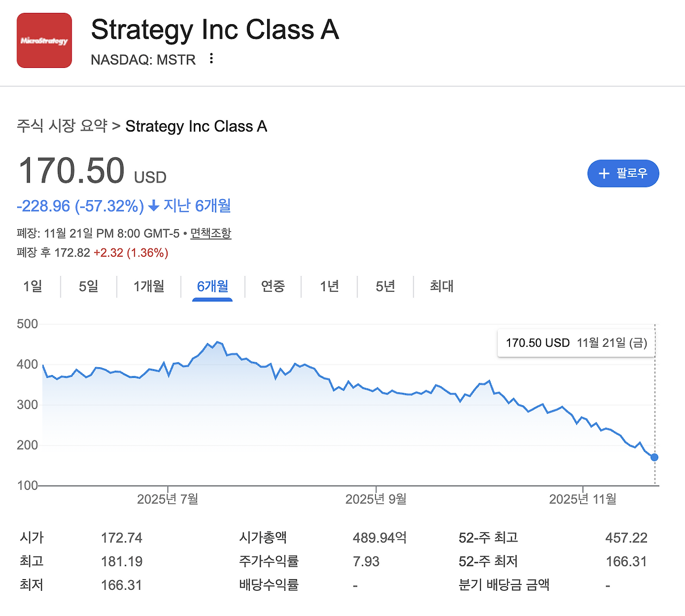Click the Strategy Inc Class A title

click(x=215, y=30)
